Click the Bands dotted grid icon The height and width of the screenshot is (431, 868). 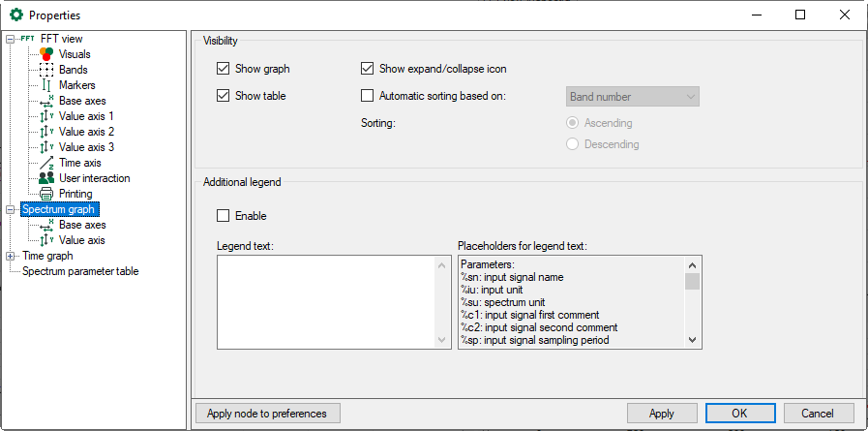46,70
